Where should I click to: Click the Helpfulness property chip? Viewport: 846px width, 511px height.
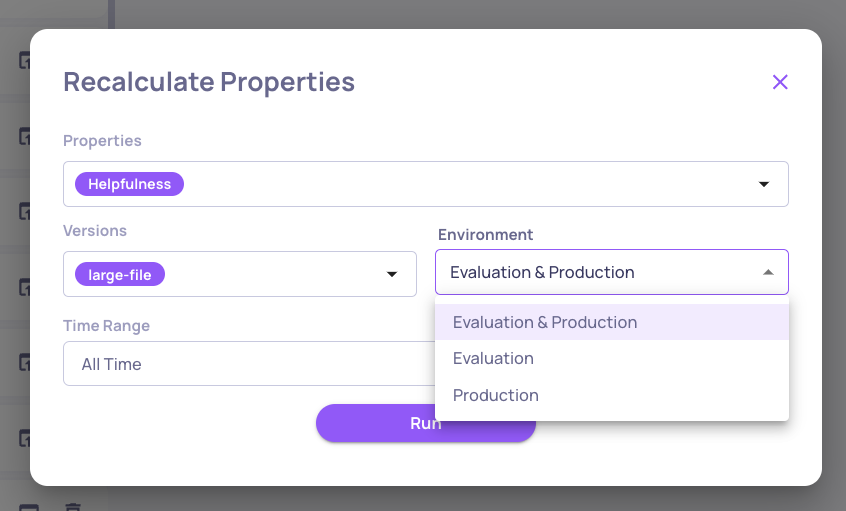(129, 184)
